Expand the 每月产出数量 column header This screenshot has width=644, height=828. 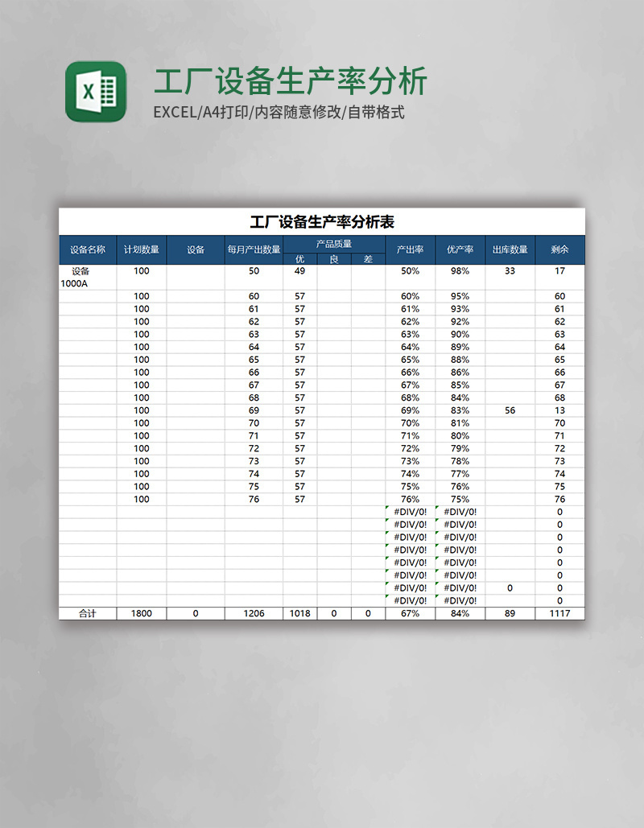point(252,250)
